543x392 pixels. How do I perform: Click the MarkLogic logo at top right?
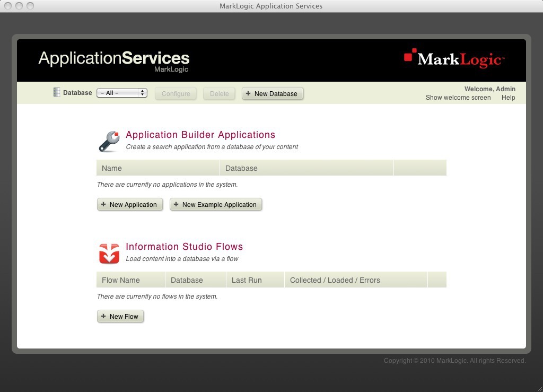click(454, 58)
